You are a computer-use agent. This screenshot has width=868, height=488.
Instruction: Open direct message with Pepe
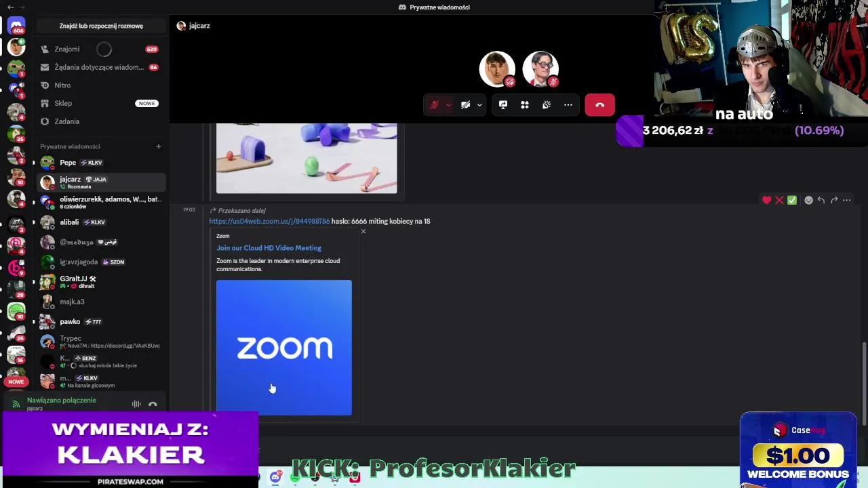pos(101,163)
